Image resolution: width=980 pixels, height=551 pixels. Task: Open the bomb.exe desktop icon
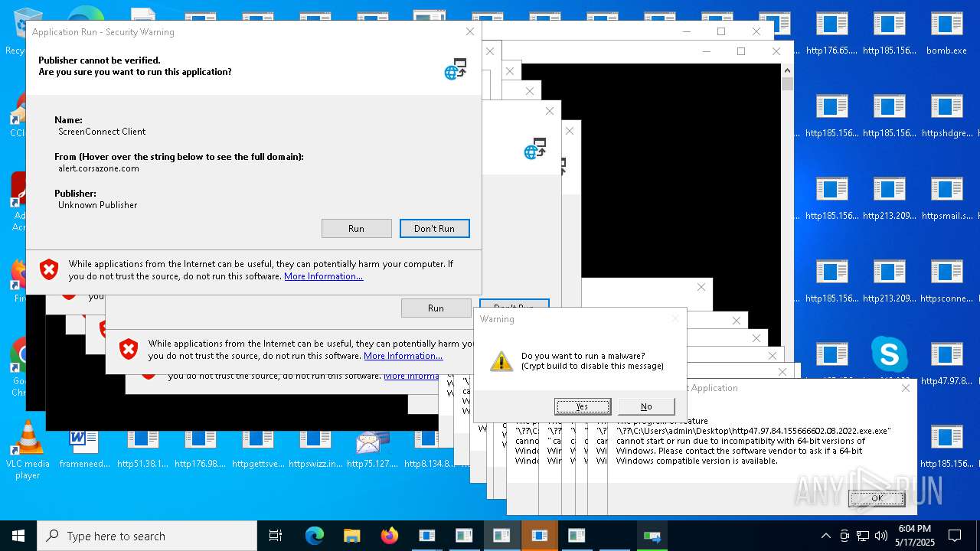pos(946,33)
